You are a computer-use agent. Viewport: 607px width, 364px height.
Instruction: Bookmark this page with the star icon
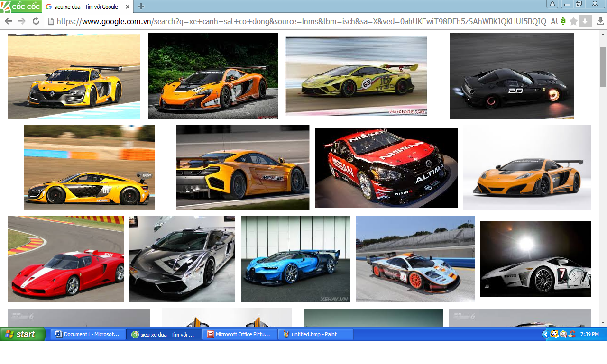tap(573, 21)
